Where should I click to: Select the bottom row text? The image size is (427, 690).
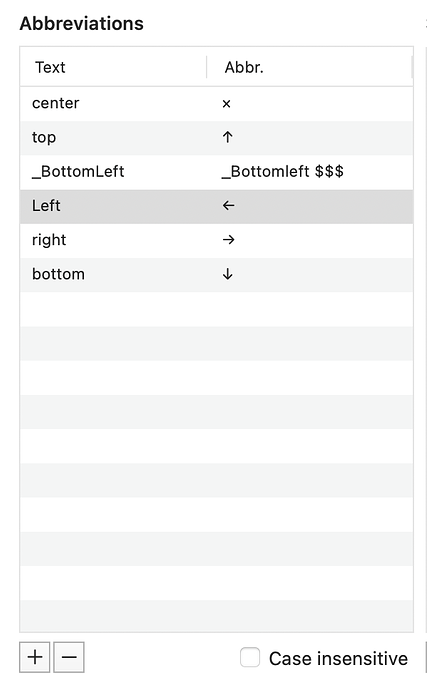[x=59, y=274]
